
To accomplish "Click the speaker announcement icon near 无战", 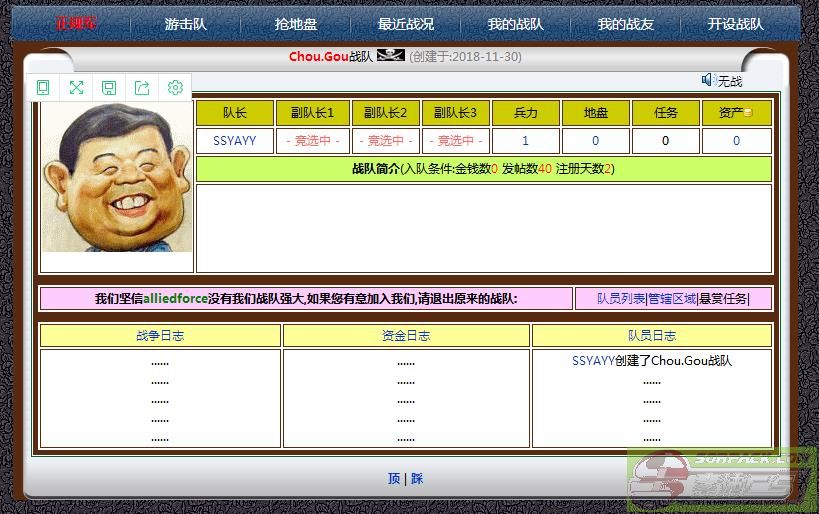I will pos(708,80).
